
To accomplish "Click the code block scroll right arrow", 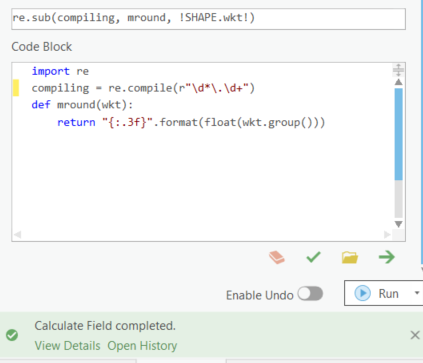I will click(x=387, y=235).
